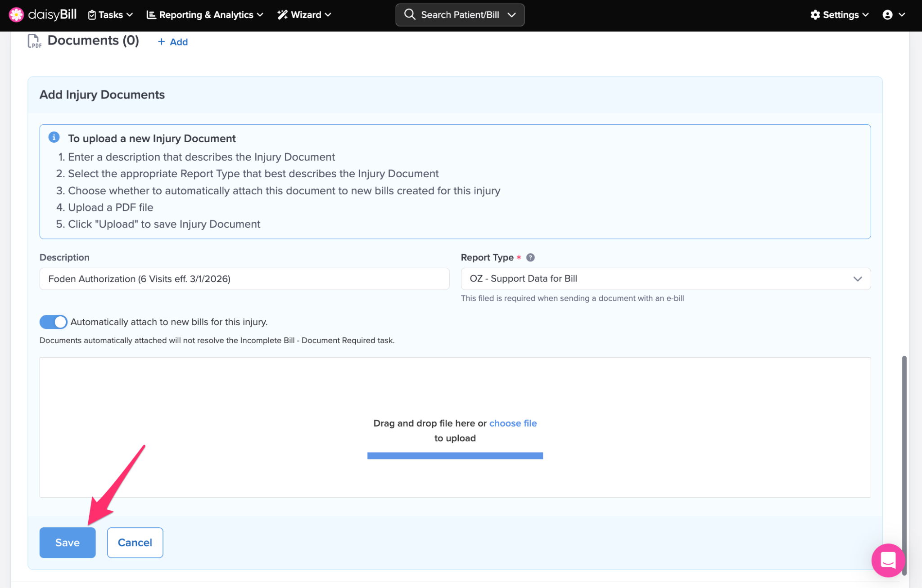Click the blue upload progress bar
The image size is (922, 588).
coord(455,456)
